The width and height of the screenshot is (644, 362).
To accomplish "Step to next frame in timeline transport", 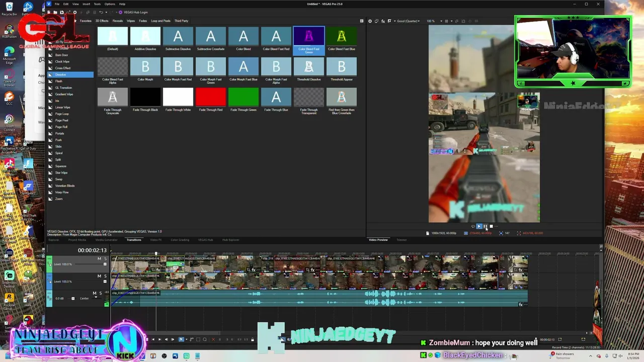I will (x=173, y=339).
